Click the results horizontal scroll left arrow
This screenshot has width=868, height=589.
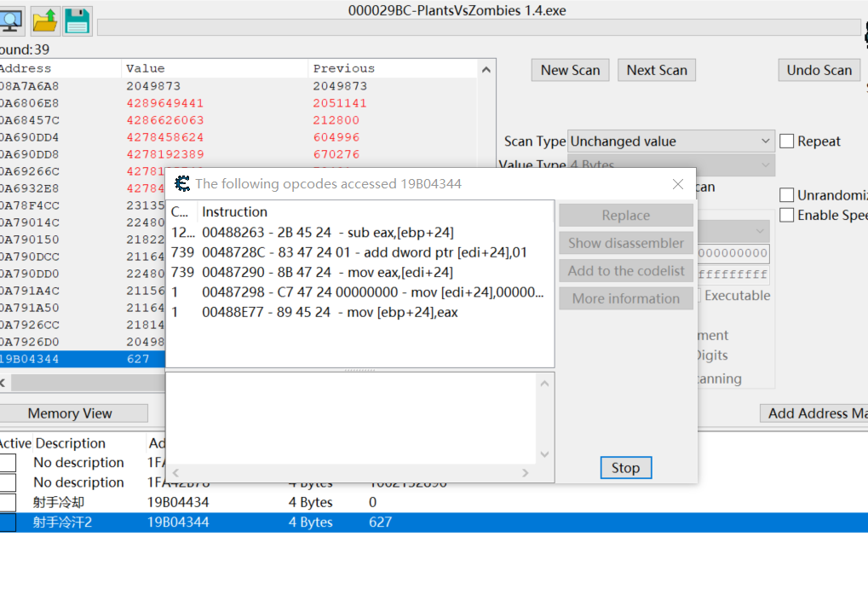pyautogui.click(x=3, y=383)
